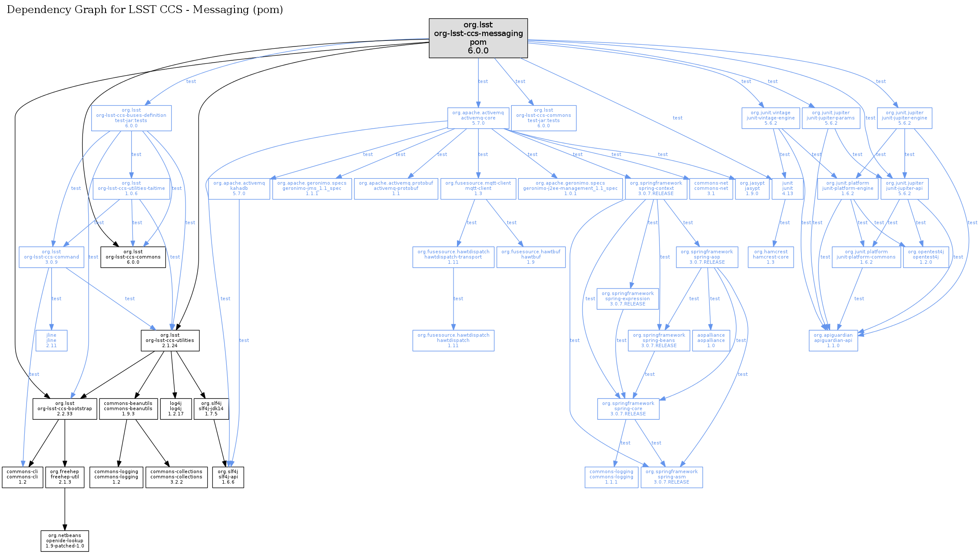Click the jline 2.11 node
980x554 pixels.
tap(51, 340)
